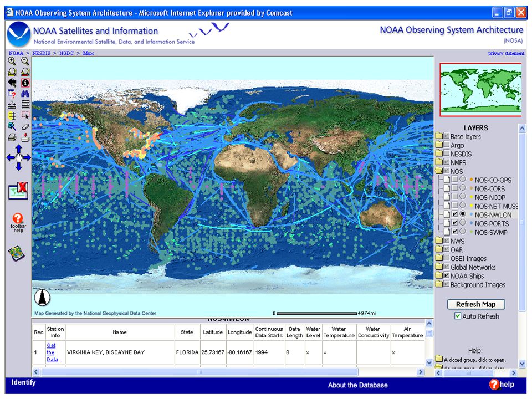Click the stacked-lines list icon in the toolbar
This screenshot has height=399, width=532.
pyautogui.click(x=25, y=105)
